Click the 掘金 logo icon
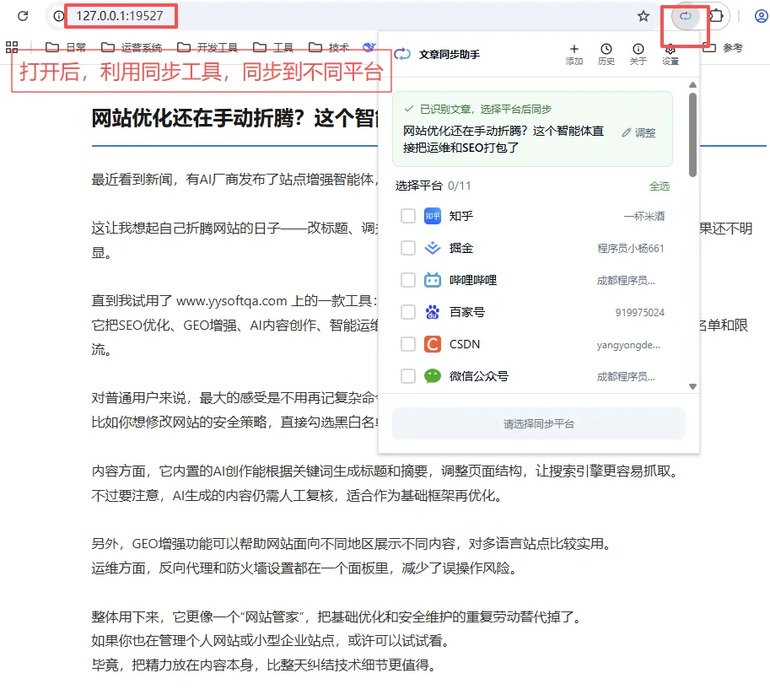This screenshot has height=700, width=770. (x=432, y=248)
